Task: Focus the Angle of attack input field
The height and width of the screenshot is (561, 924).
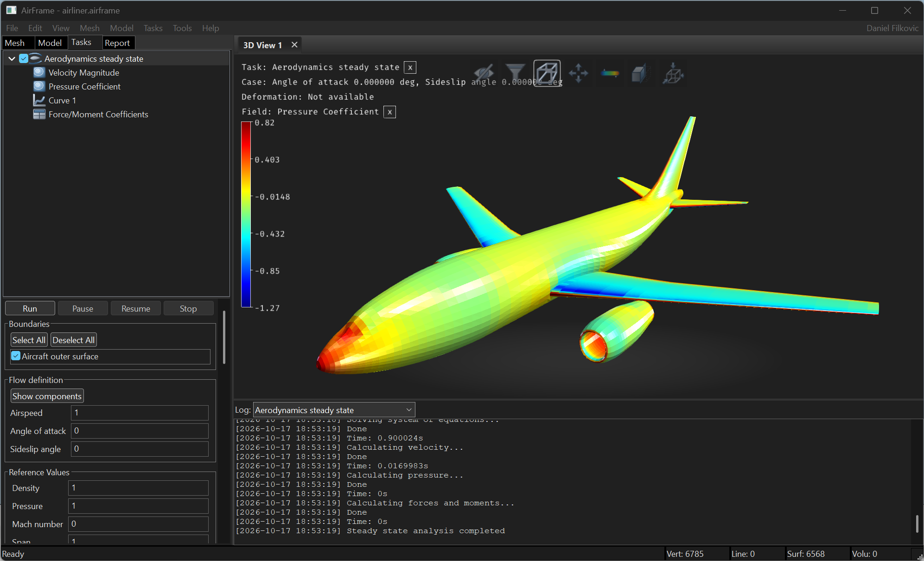Action: coord(140,431)
